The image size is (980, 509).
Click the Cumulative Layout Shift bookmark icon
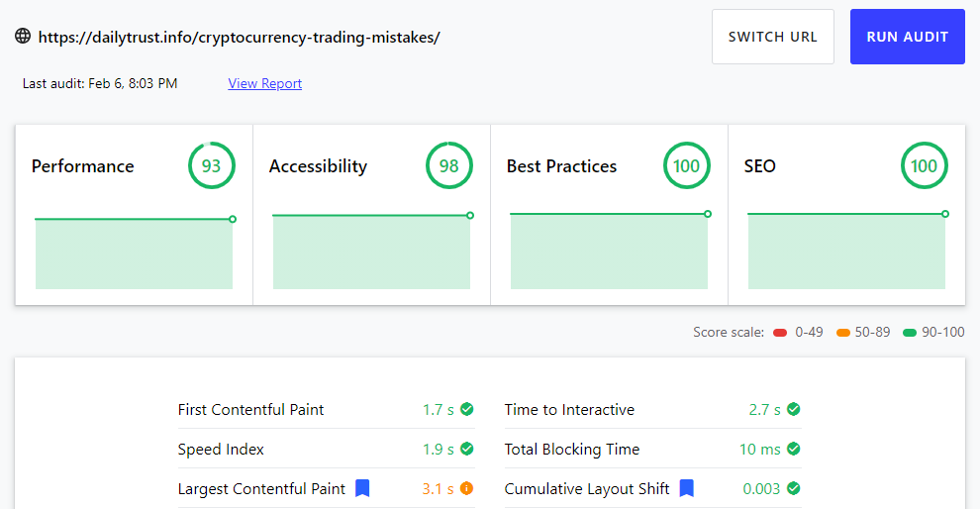(x=687, y=488)
